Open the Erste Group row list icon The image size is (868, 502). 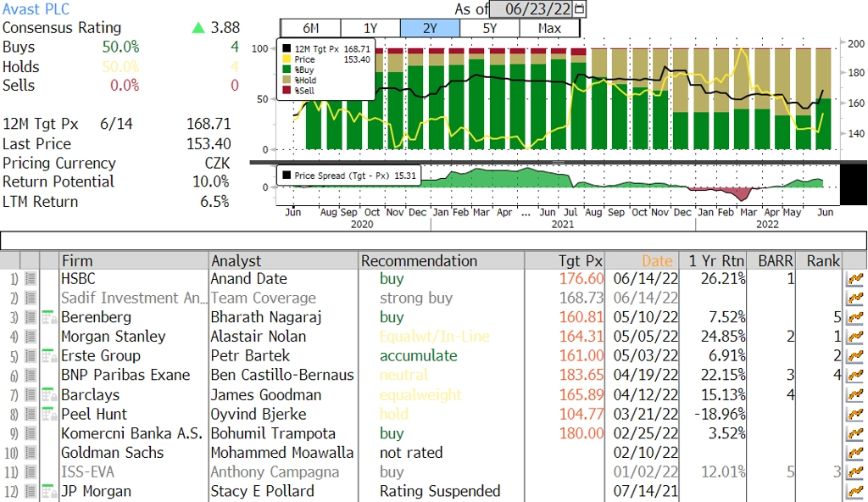tap(31, 356)
